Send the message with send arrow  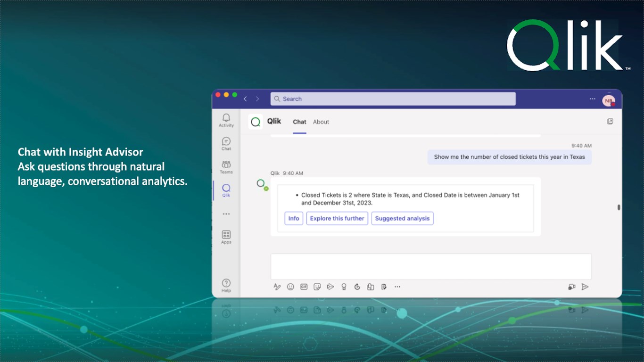(x=585, y=287)
